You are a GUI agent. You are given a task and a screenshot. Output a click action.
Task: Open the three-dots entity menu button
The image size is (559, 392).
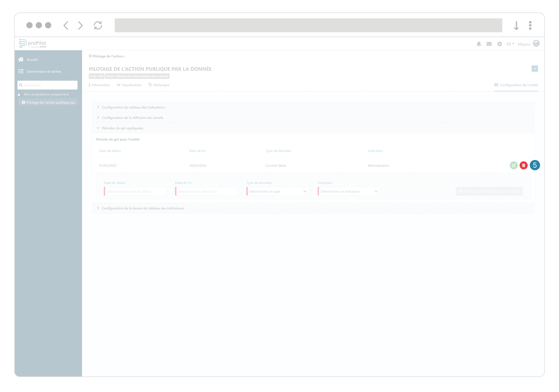click(x=535, y=69)
